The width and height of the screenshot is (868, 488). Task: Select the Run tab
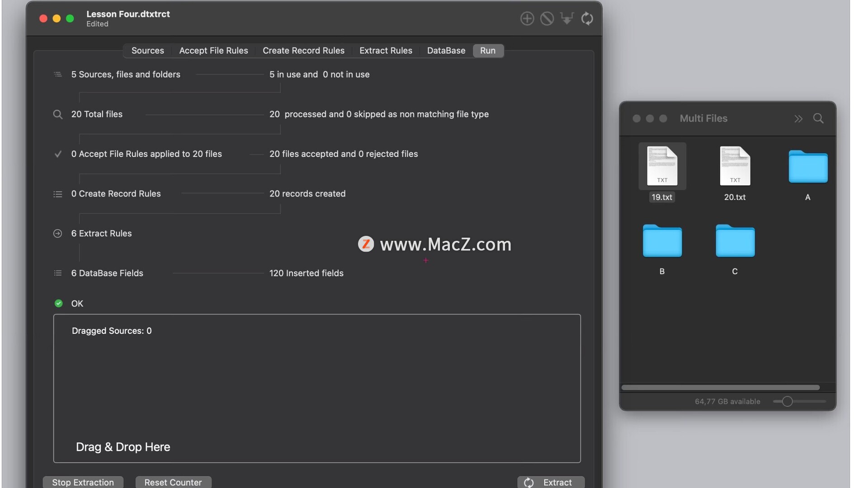(488, 51)
